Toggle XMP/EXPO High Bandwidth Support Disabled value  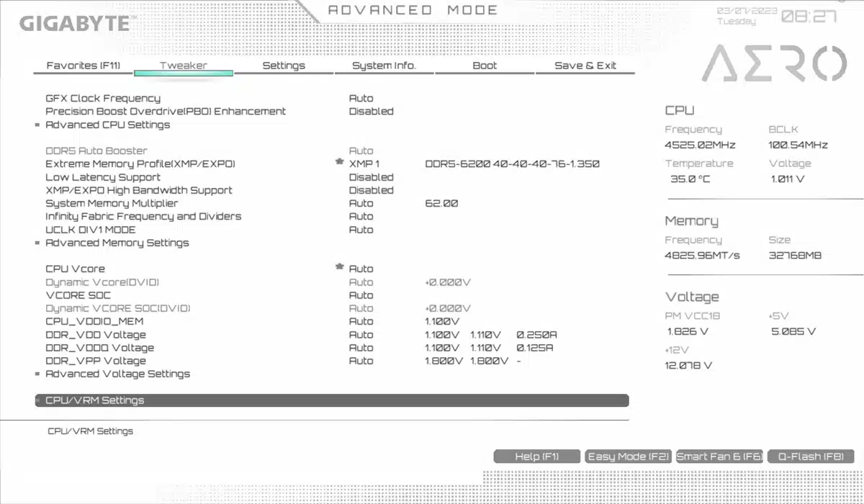click(372, 190)
